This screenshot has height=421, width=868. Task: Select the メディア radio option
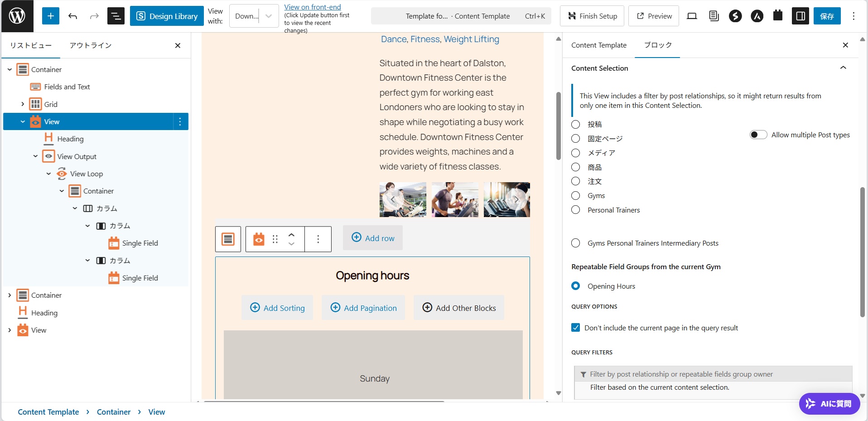[576, 153]
